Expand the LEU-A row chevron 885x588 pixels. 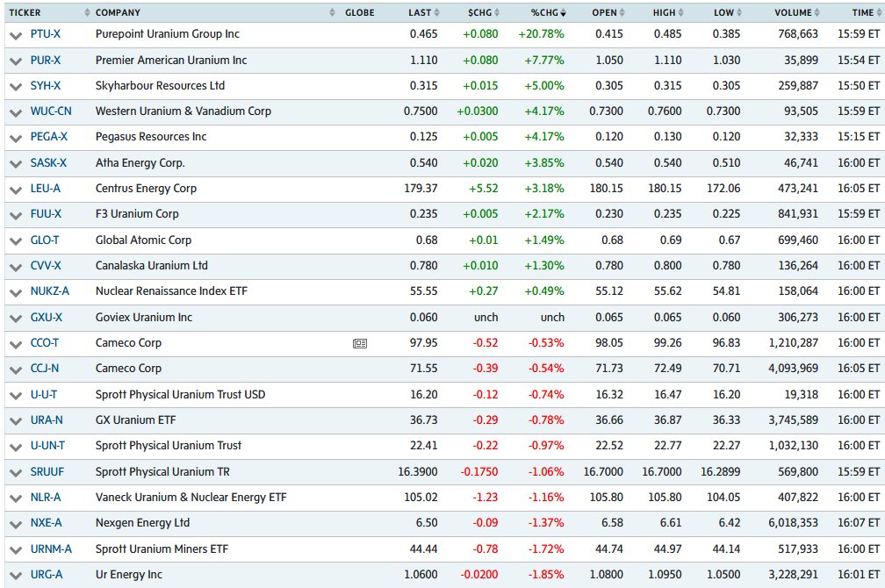pos(15,190)
